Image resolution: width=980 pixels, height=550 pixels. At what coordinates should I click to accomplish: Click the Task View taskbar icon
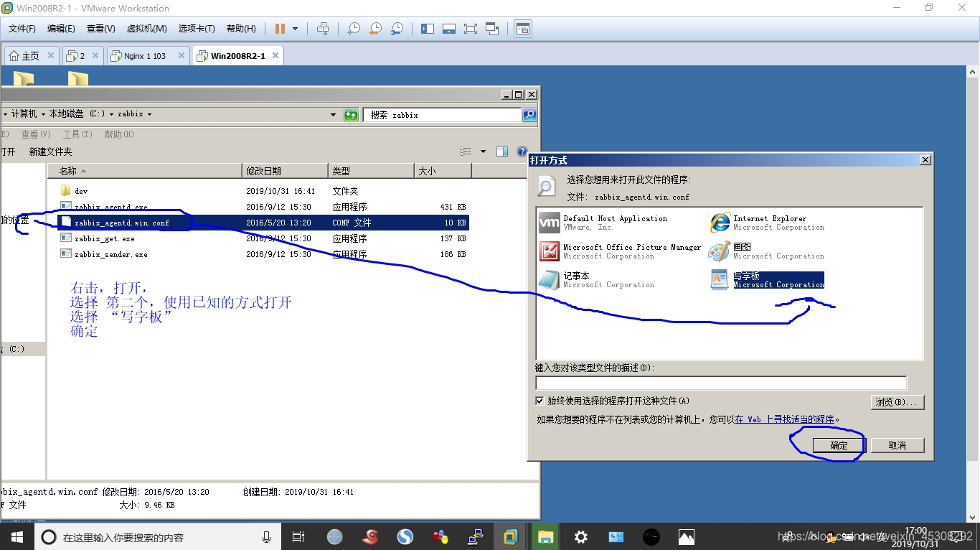(x=298, y=536)
